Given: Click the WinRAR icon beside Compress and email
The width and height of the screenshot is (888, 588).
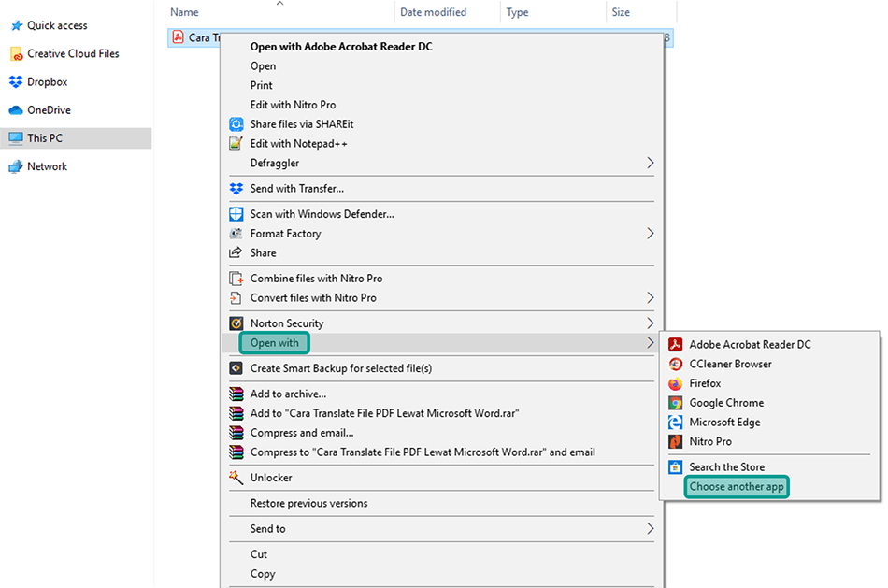Looking at the screenshot, I should tap(236, 433).
